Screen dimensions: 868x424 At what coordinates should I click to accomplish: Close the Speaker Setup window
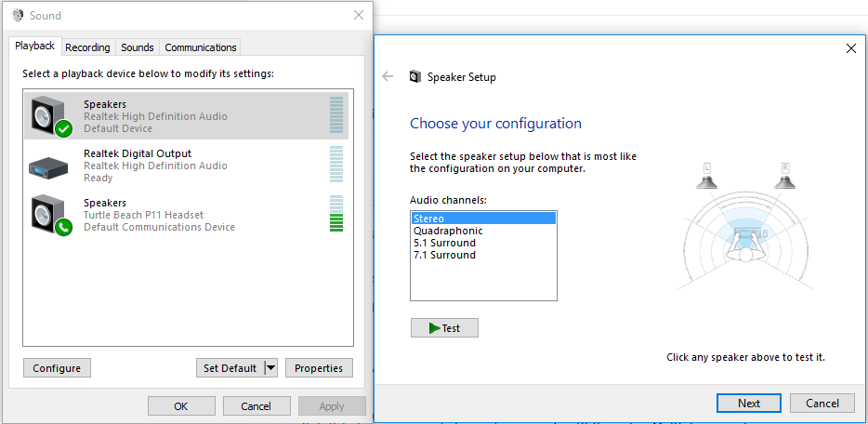[851, 48]
